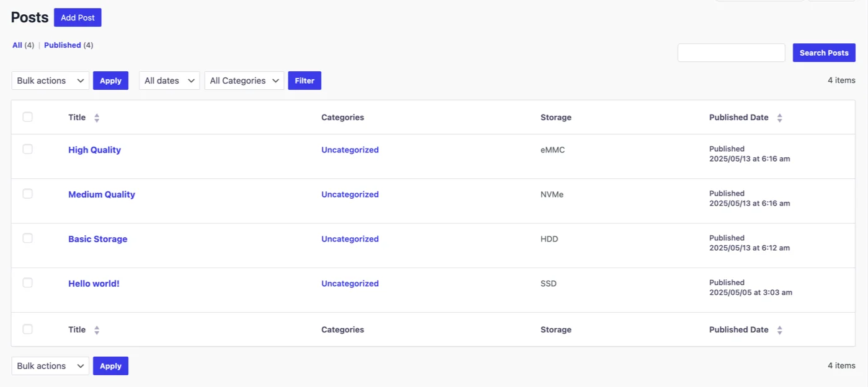
Task: Sort posts by the Published Date column arrows
Action: tap(779, 117)
